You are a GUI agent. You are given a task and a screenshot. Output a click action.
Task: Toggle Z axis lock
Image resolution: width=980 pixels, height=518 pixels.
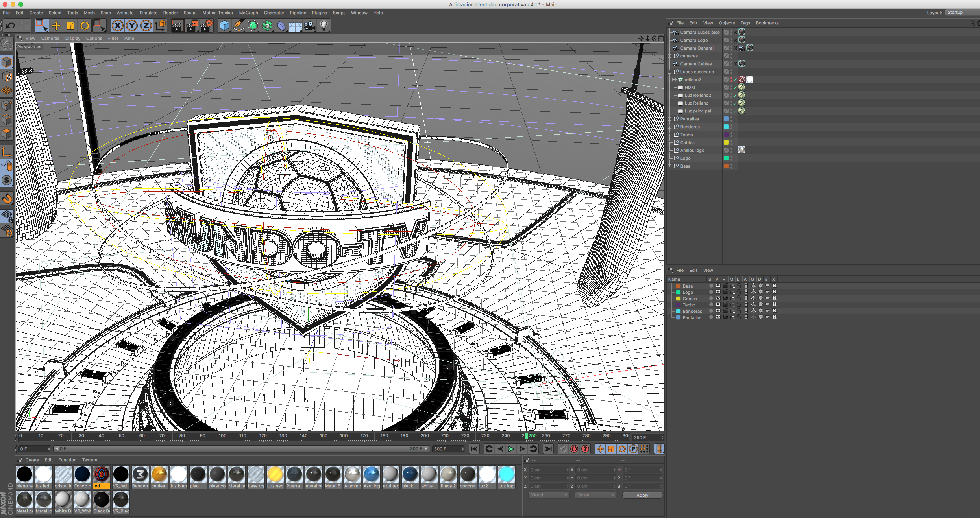tap(146, 26)
